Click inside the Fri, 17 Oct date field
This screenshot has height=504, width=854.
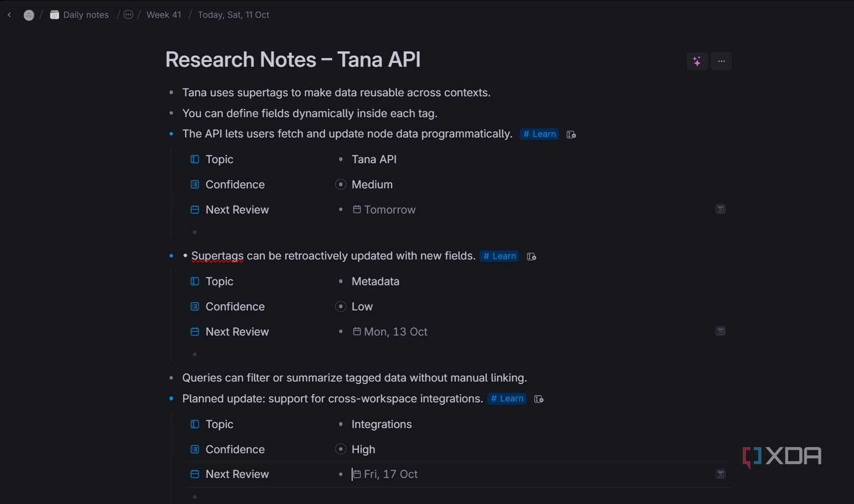click(x=390, y=474)
